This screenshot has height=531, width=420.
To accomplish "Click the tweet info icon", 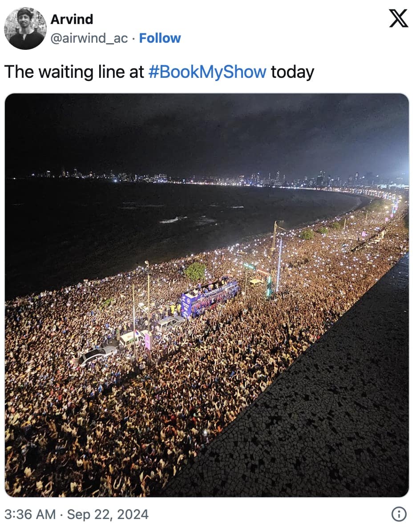I will point(399,514).
